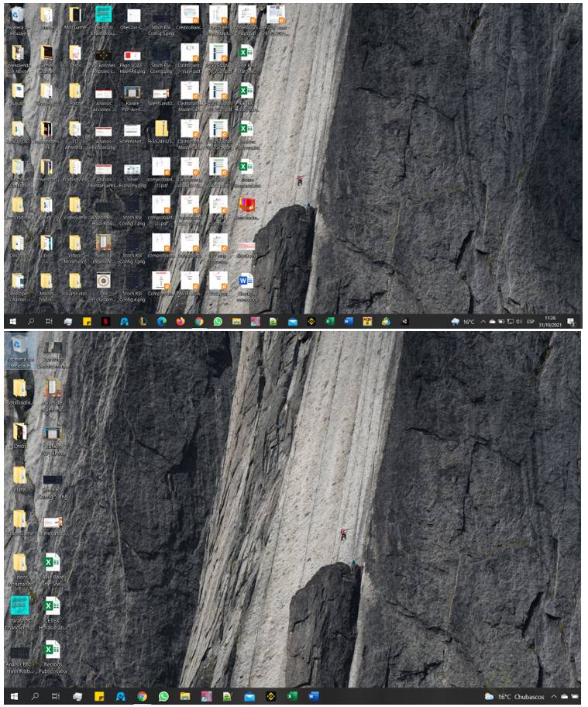Open File Explorer from the upper taskbar

236,322
